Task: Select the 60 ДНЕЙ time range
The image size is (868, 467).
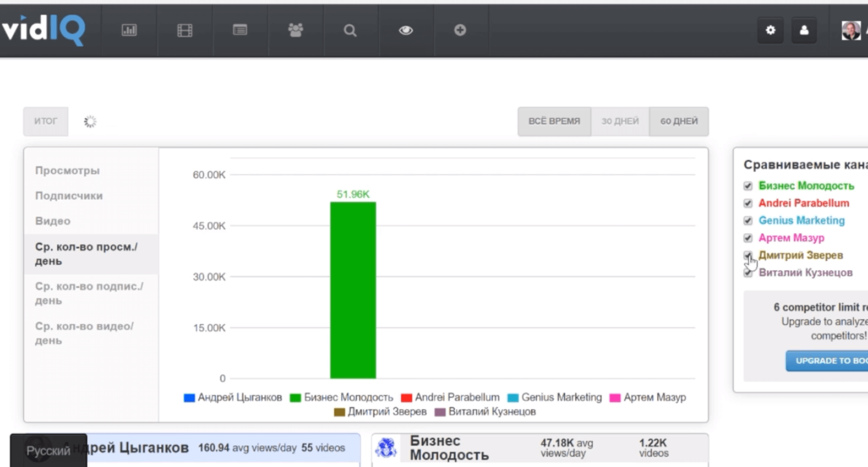Action: [679, 121]
